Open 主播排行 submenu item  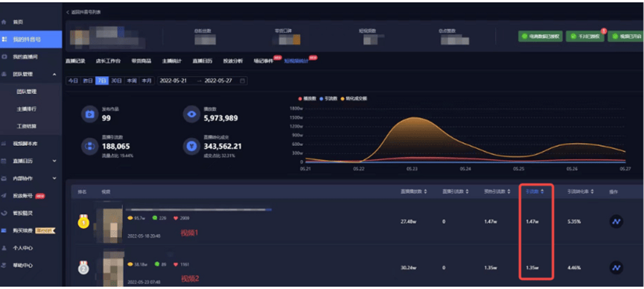pos(27,109)
